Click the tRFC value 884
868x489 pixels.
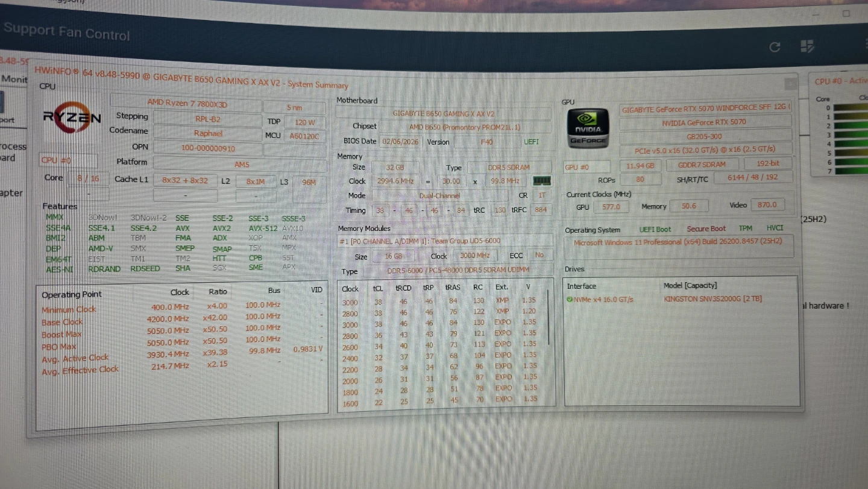(x=541, y=210)
